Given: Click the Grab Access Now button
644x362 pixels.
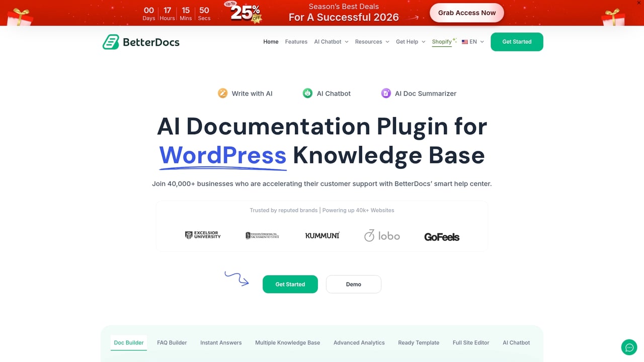Looking at the screenshot, I should point(466,13).
